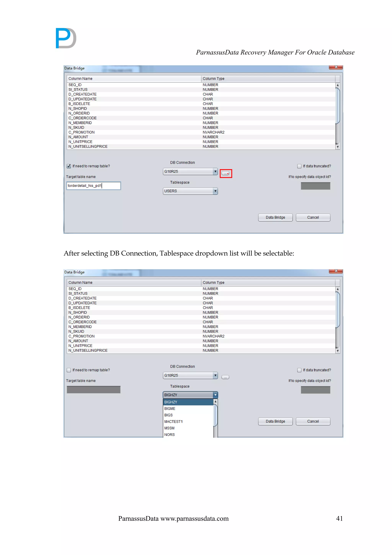Select B_ISDELETE row in upper dialog
Image resolution: width=392 pixels, height=555 pixels.
point(201,104)
